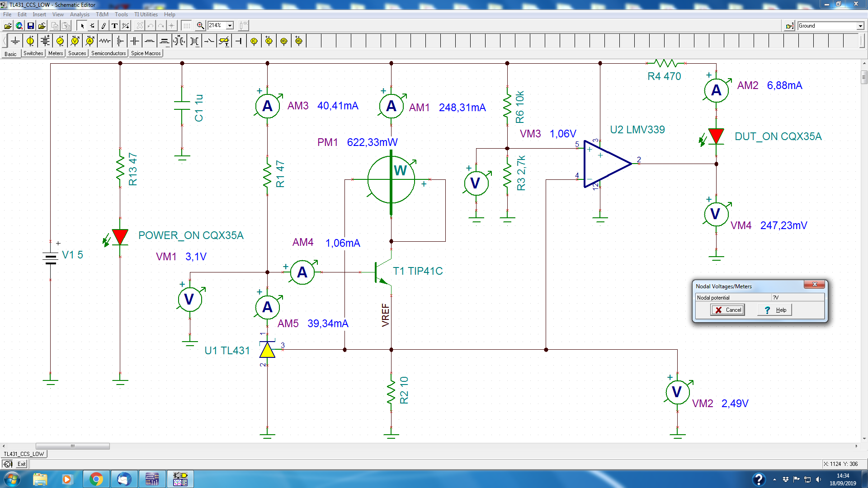Open the File menu
Image resolution: width=868 pixels, height=488 pixels.
[7, 14]
